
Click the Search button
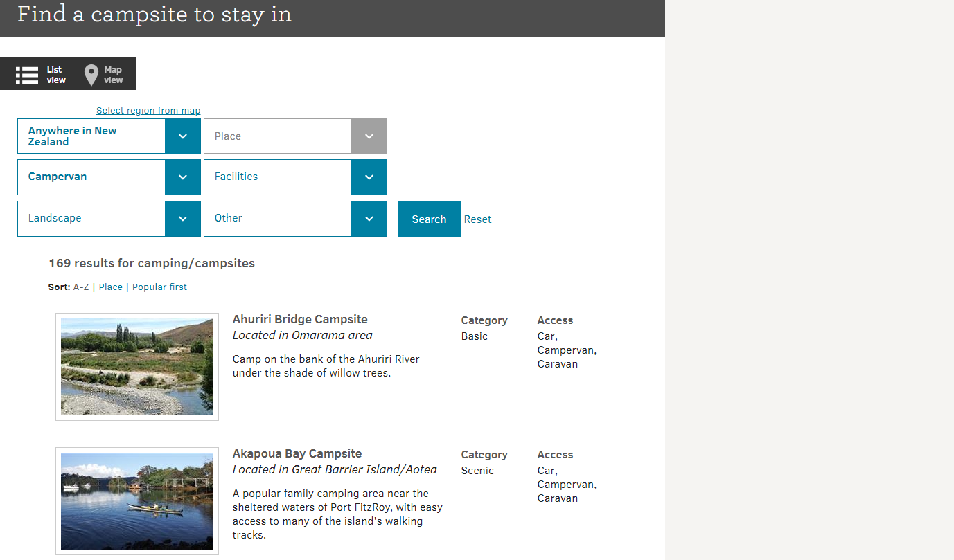click(429, 219)
